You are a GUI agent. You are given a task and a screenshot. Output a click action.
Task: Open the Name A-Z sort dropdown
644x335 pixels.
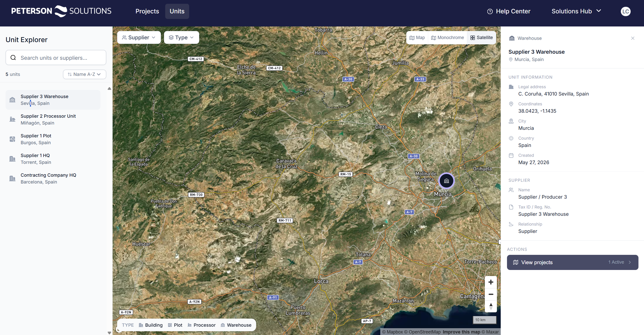(x=84, y=74)
